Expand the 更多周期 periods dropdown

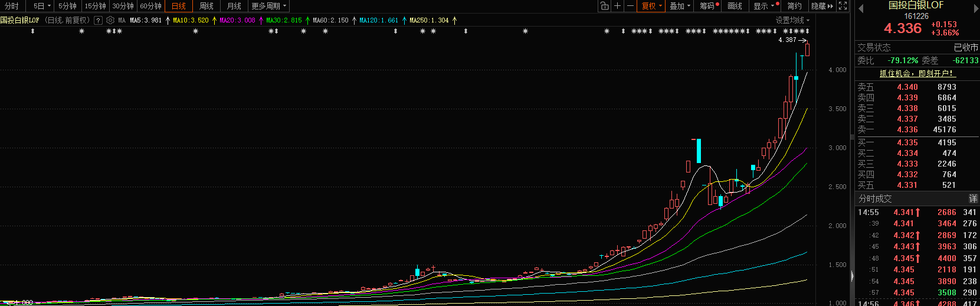pos(268,6)
